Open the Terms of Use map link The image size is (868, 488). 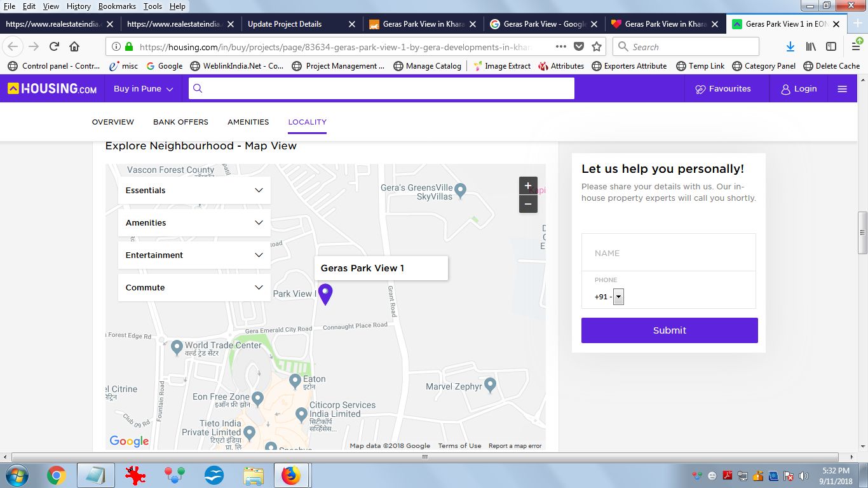coord(459,446)
